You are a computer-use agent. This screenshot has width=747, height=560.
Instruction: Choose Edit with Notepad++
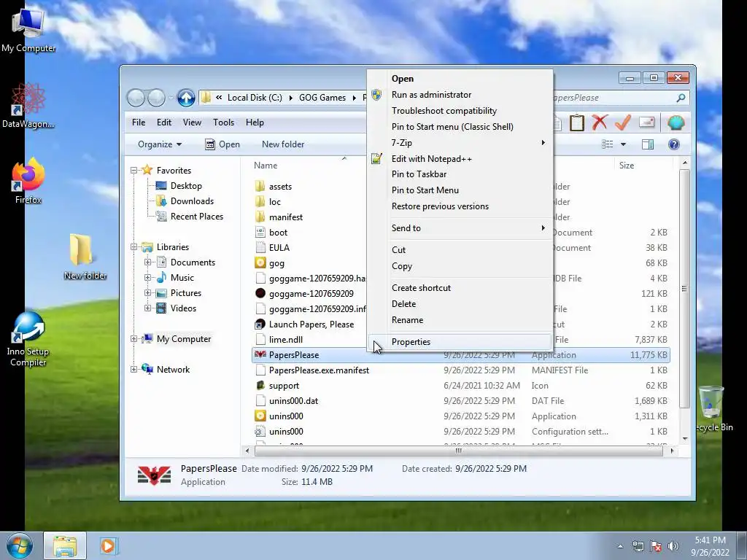[460, 158]
